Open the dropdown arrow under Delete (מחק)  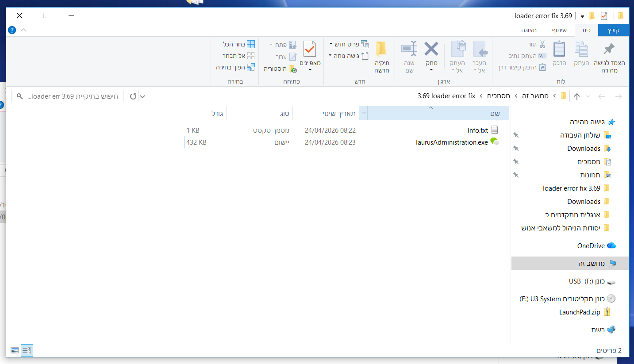click(x=431, y=70)
